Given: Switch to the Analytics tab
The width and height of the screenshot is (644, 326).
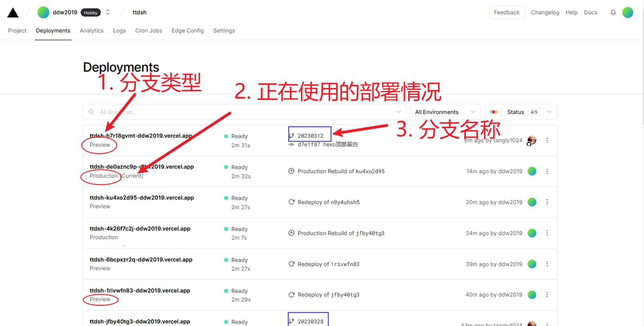Looking at the screenshot, I should click(x=91, y=31).
